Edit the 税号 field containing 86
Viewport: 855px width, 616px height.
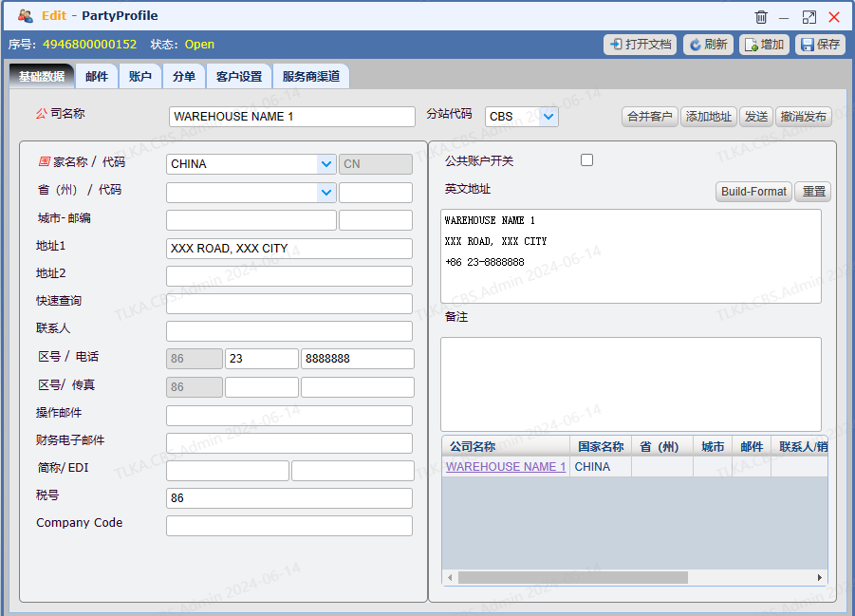tap(289, 498)
